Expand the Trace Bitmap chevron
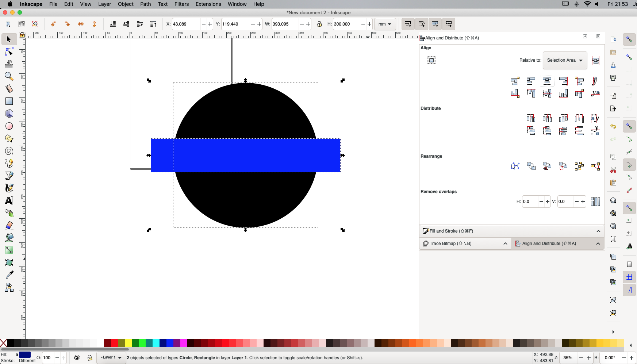 point(505,244)
